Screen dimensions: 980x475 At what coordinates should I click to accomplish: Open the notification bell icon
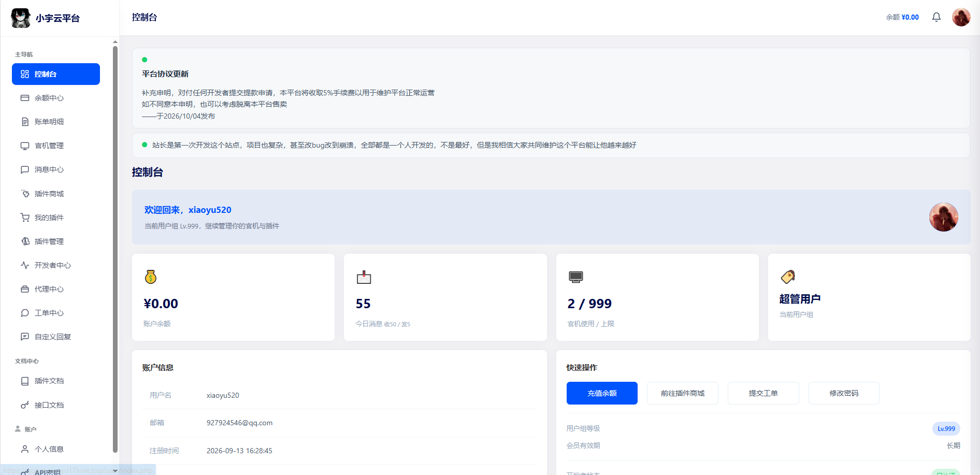936,17
